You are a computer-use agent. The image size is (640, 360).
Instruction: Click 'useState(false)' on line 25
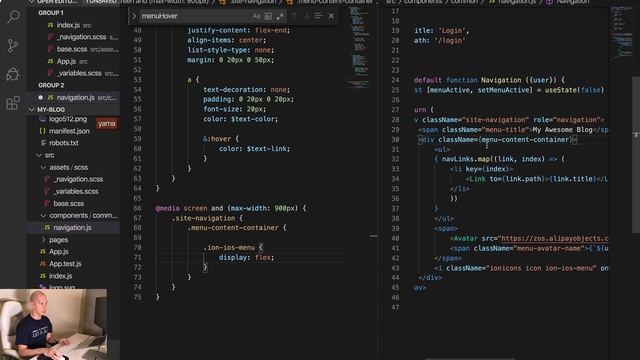pyautogui.click(x=574, y=90)
